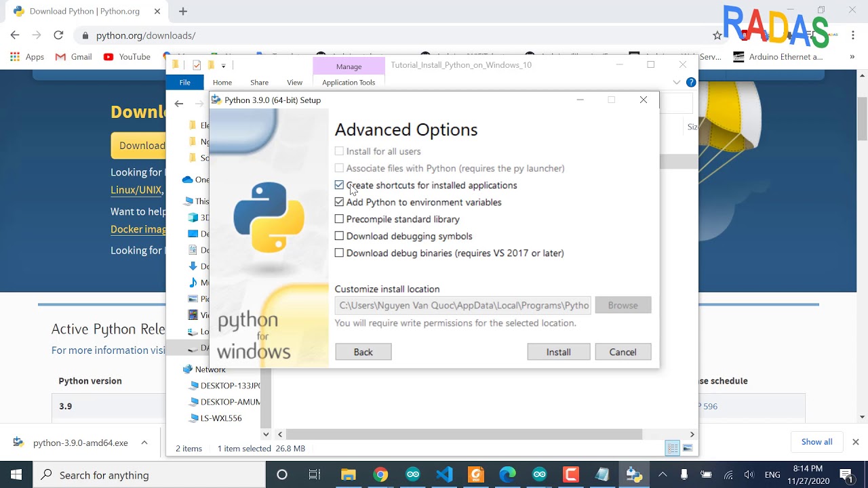Enable Download debug binaries option
868x488 pixels.
(339, 253)
